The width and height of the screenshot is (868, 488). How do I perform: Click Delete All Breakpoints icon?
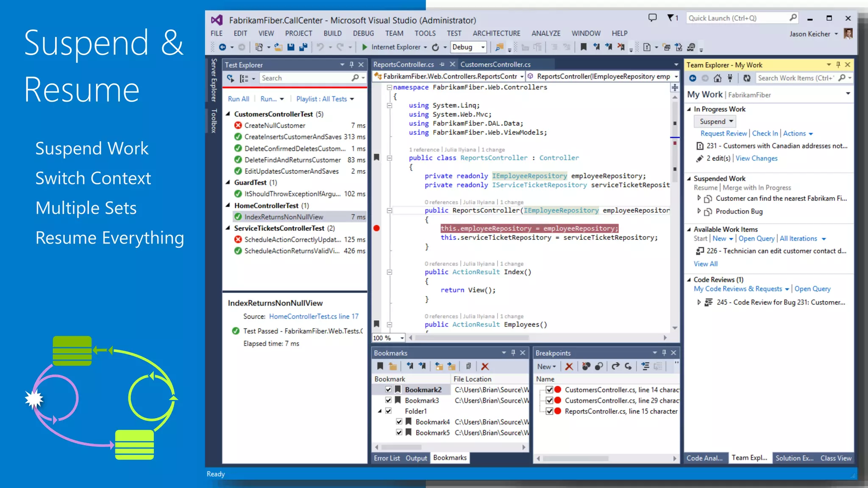(x=586, y=366)
